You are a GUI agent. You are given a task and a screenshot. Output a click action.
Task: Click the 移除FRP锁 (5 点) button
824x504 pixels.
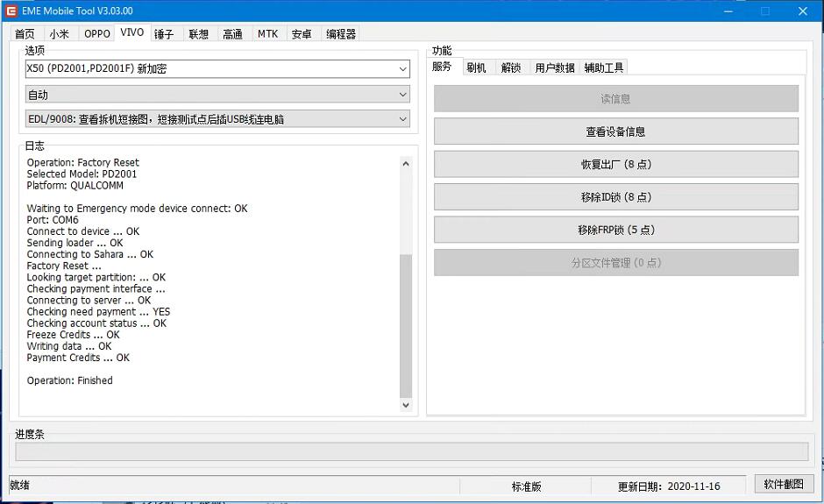616,230
